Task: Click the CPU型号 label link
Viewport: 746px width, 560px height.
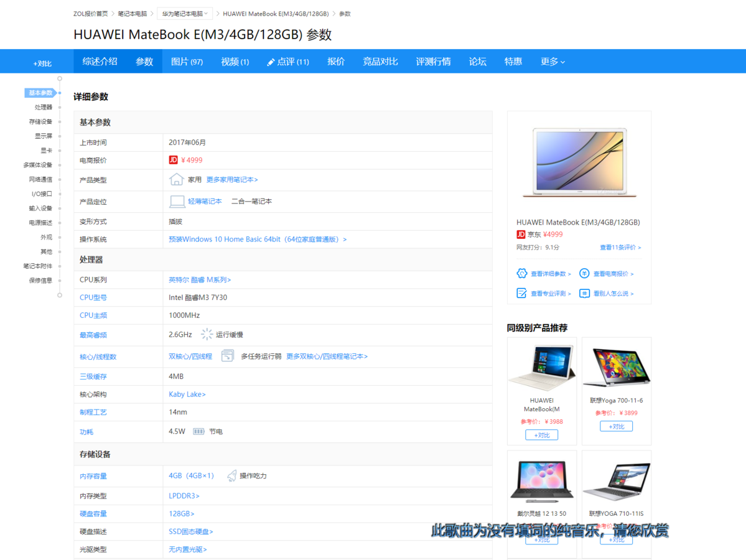Action: [x=93, y=297]
